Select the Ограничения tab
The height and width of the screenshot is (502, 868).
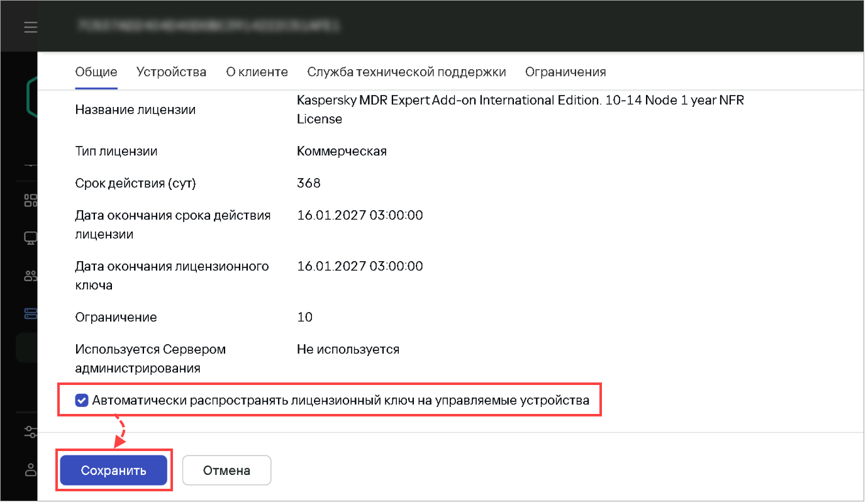(x=565, y=72)
